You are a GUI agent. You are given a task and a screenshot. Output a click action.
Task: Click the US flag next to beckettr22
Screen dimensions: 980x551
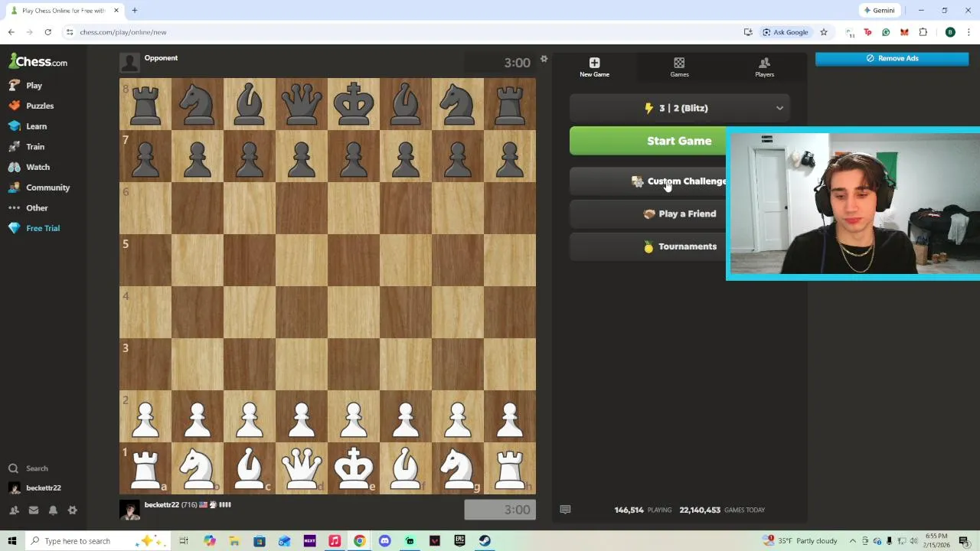coord(203,505)
